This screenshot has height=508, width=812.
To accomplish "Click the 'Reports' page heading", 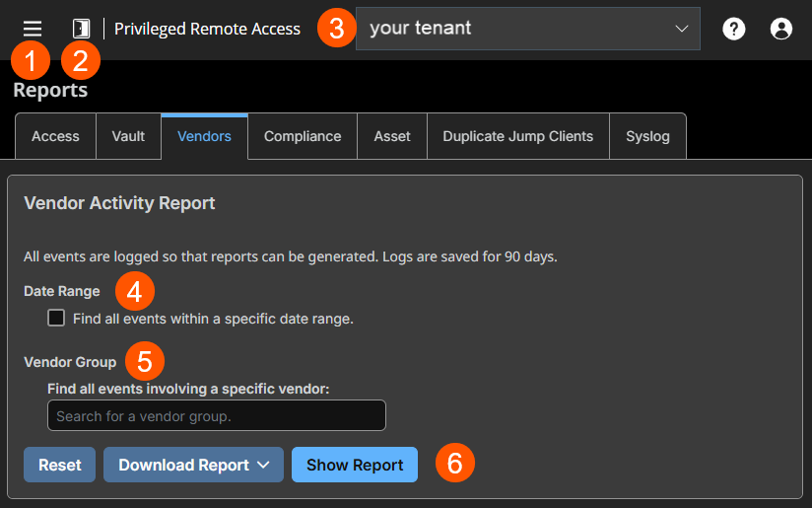I will 50,90.
